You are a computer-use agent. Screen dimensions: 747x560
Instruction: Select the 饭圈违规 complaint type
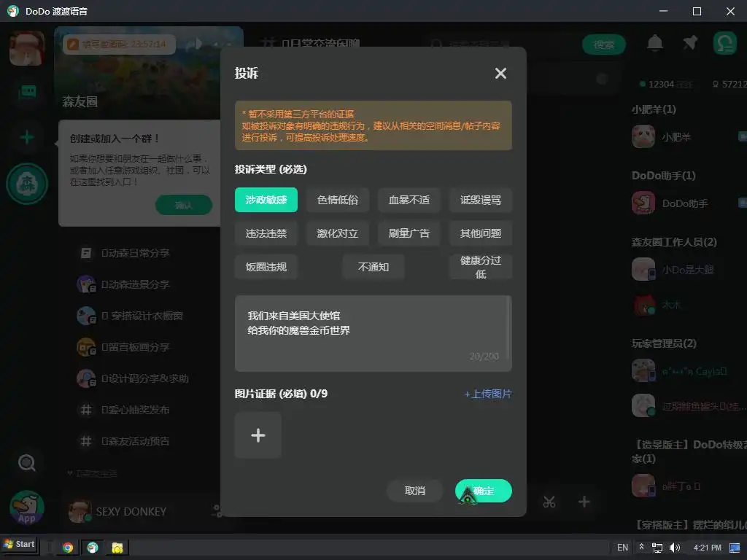tap(266, 267)
